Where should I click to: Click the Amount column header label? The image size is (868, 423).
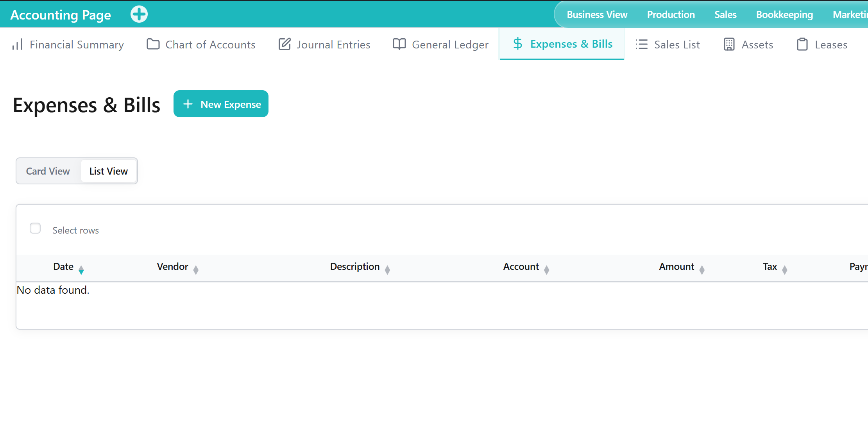(x=677, y=266)
